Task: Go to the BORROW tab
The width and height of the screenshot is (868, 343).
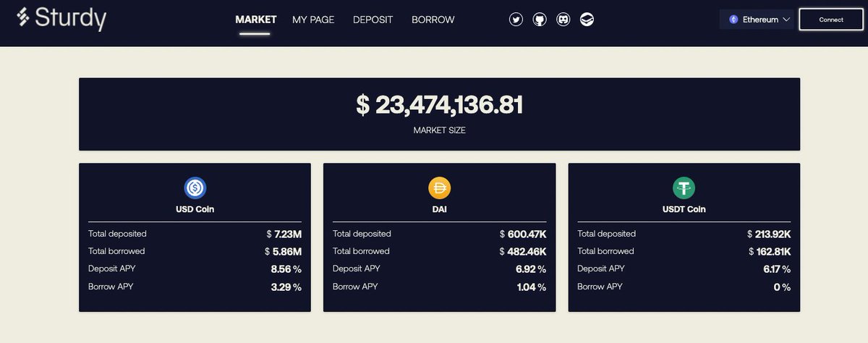Action: coord(433,20)
